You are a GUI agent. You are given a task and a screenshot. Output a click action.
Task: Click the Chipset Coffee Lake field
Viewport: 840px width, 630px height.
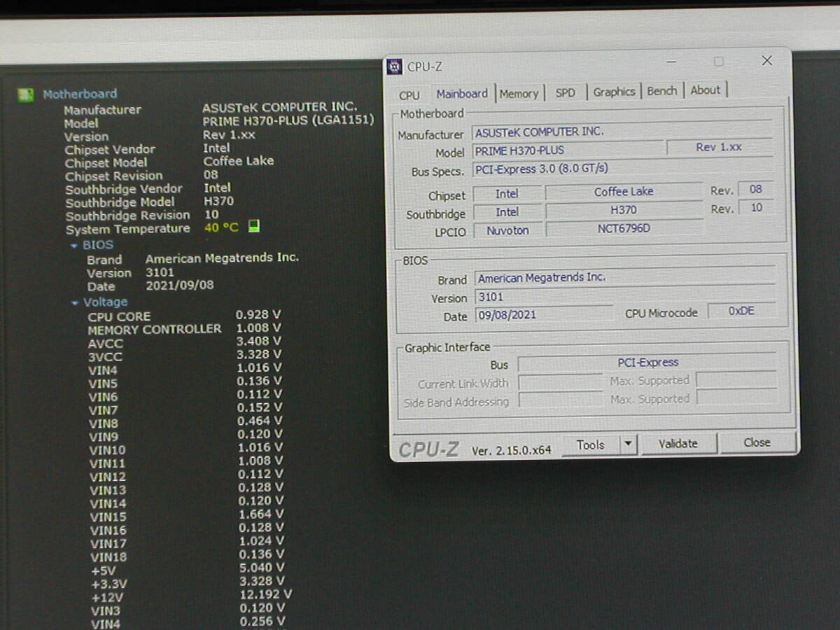[x=624, y=192]
